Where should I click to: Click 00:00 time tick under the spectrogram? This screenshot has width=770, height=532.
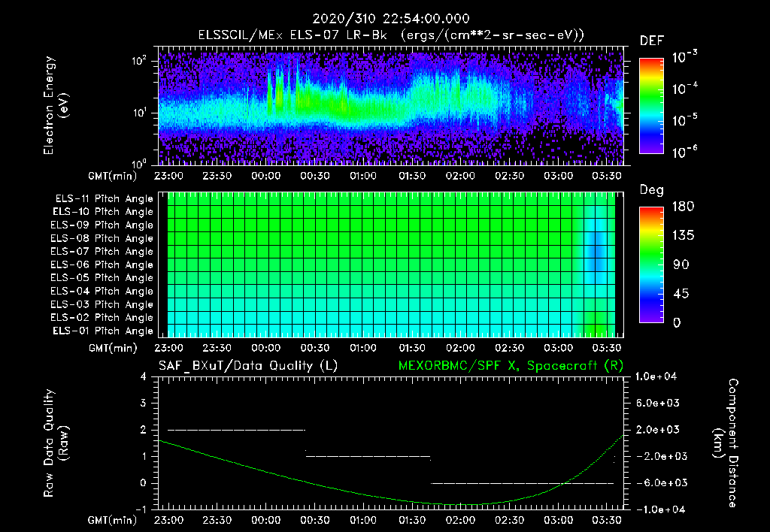pos(265,176)
